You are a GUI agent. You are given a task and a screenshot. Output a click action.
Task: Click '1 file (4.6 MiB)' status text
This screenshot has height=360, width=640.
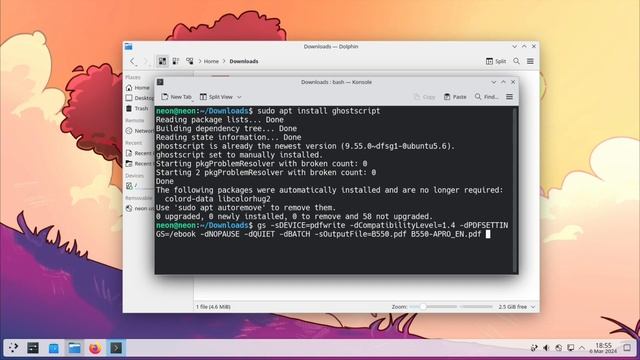213,307
